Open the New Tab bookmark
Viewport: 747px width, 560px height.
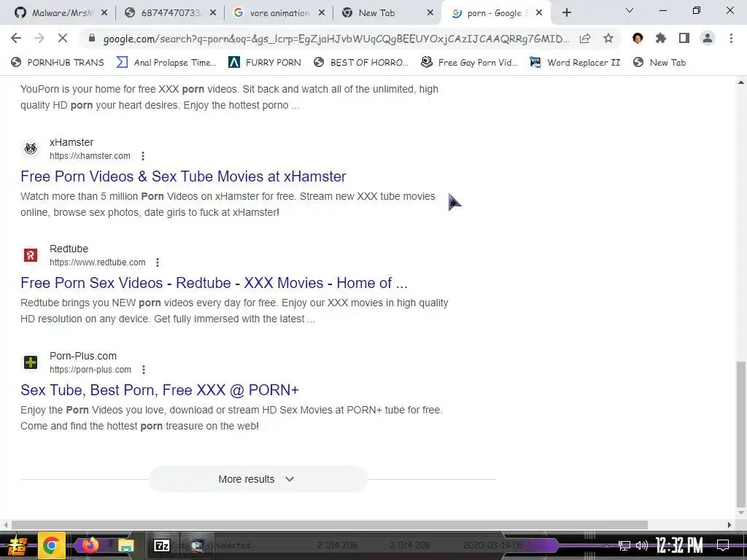click(659, 63)
